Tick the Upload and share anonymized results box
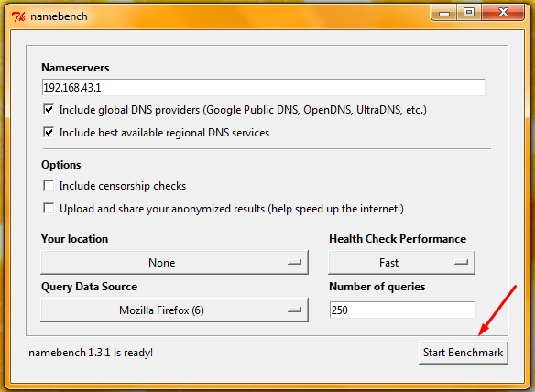This screenshot has height=392, width=535. click(49, 209)
